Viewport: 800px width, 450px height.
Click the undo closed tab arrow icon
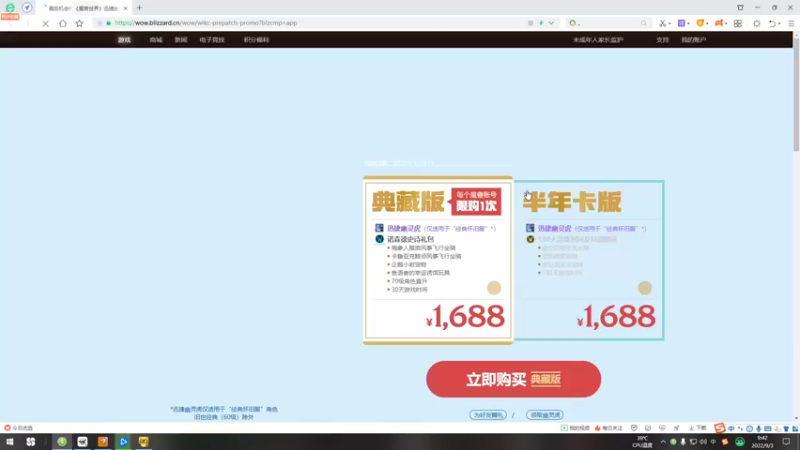pos(772,23)
